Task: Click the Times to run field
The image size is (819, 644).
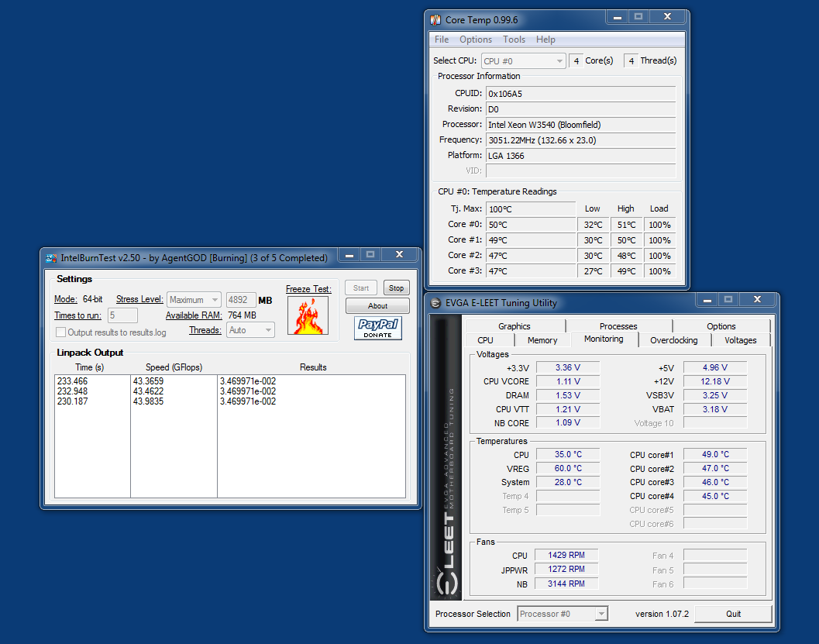Action: tap(122, 315)
